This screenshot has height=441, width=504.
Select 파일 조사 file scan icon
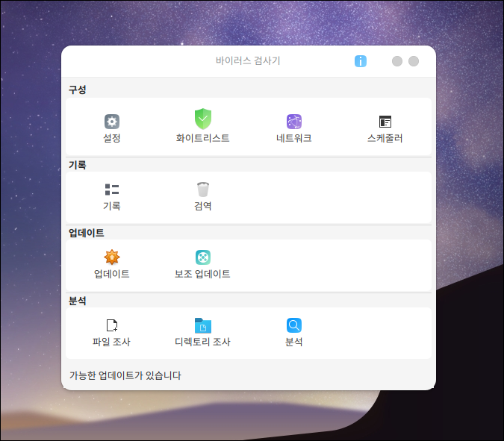click(112, 325)
